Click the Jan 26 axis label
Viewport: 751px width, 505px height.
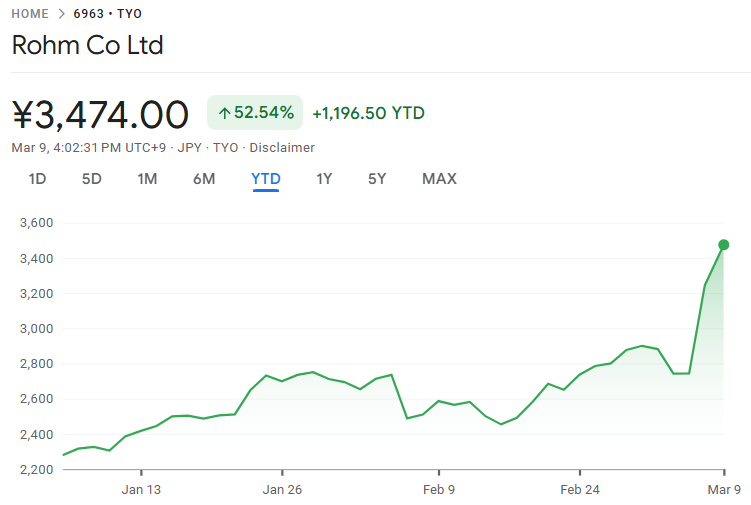pos(282,490)
